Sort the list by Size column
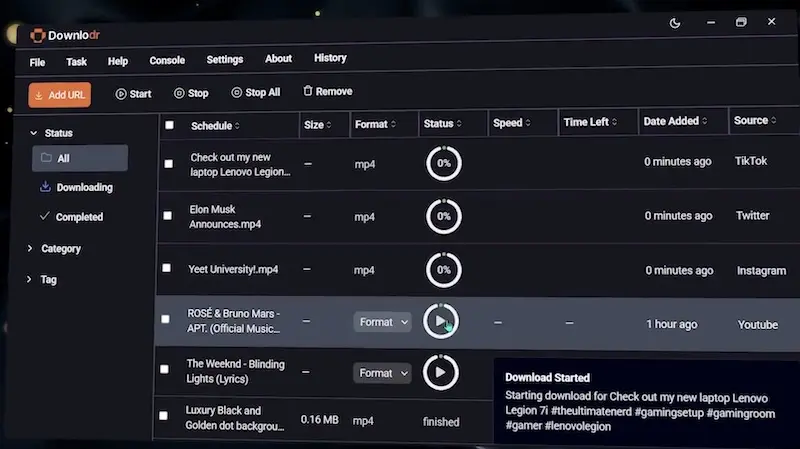This screenshot has height=449, width=800. click(x=317, y=125)
